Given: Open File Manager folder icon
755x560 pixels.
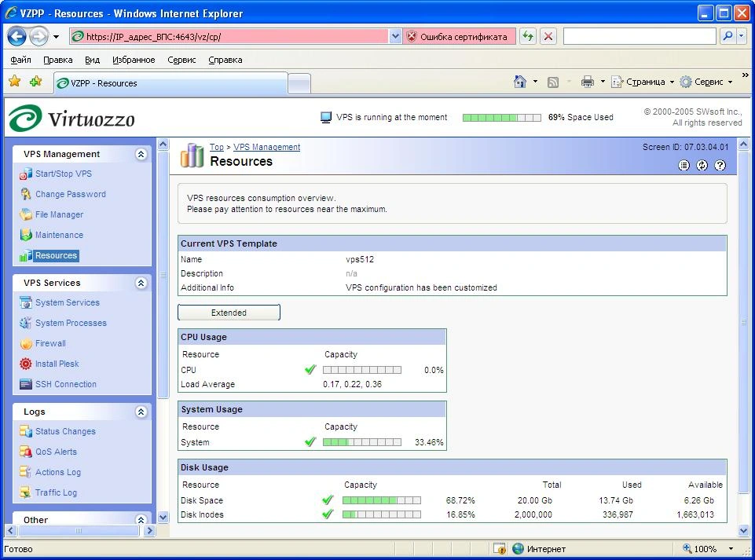Looking at the screenshot, I should click(x=25, y=214).
